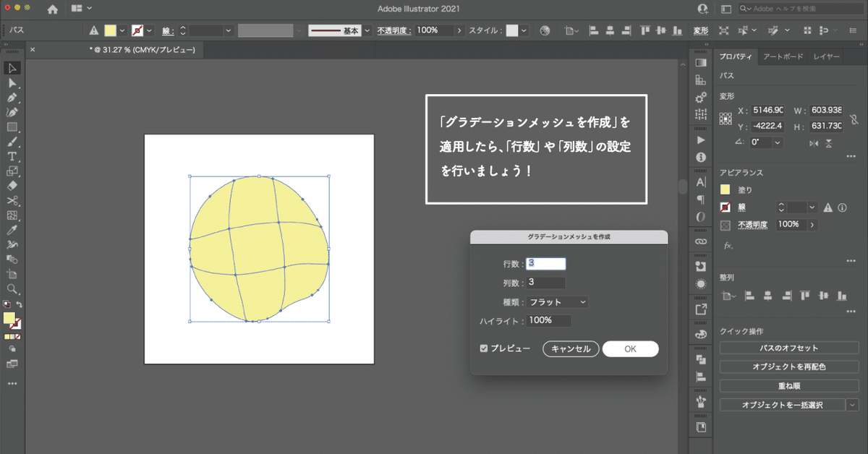Choose the Type tool
The height and width of the screenshot is (454, 868).
[x=12, y=156]
